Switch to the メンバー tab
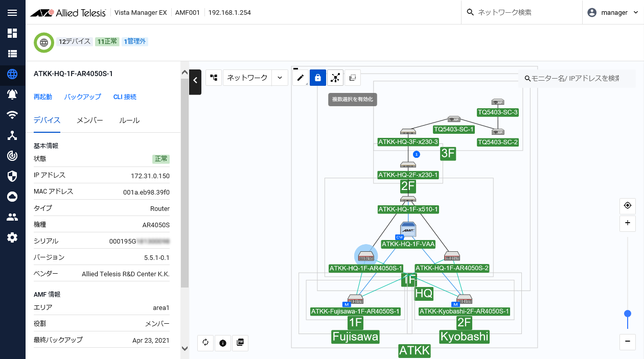The image size is (644, 359). 90,121
